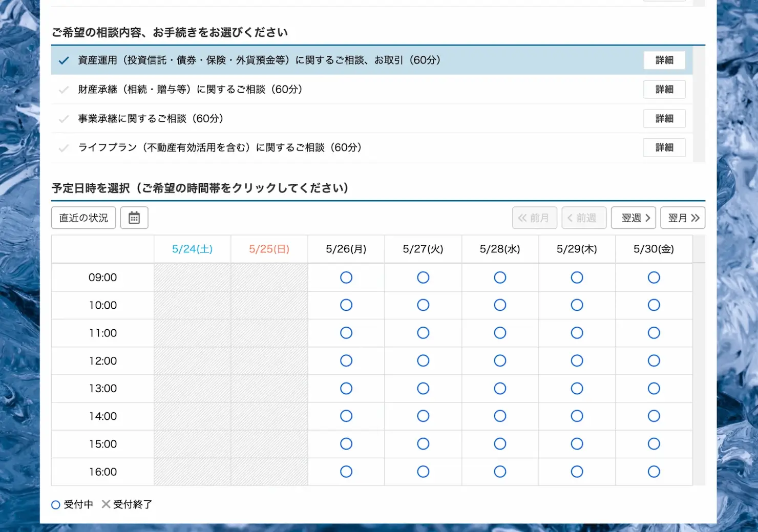Choose the 09:00 slot on 5/27(火)

[423, 278]
